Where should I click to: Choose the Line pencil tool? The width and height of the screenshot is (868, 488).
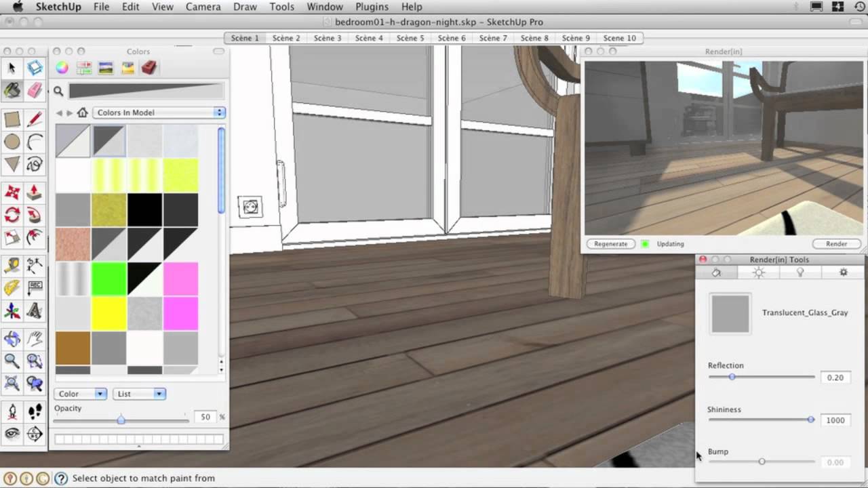[35, 120]
